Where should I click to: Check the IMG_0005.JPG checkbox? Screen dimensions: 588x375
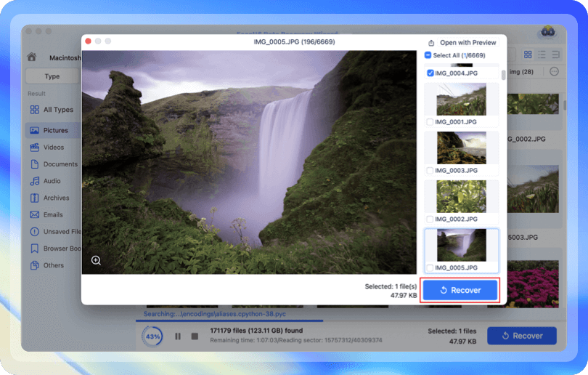430,267
